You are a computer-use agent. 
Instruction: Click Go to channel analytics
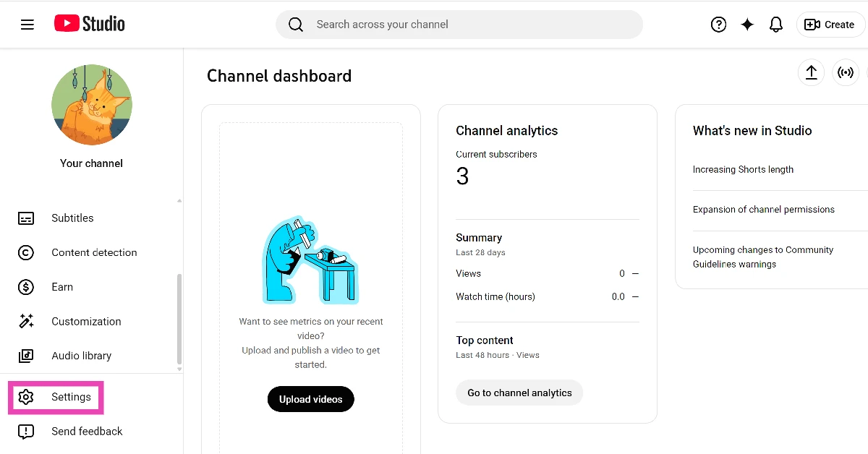pyautogui.click(x=519, y=393)
